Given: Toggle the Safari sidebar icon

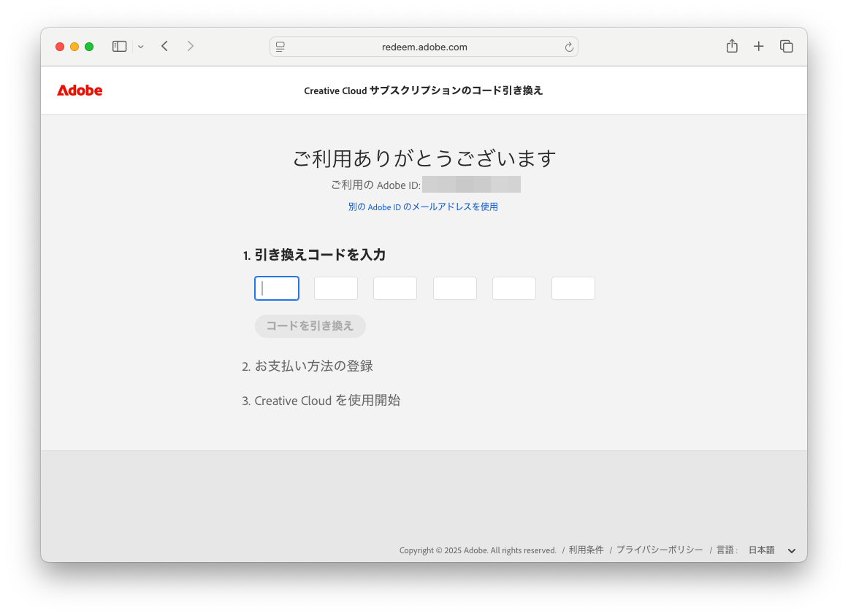Looking at the screenshot, I should tap(119, 47).
